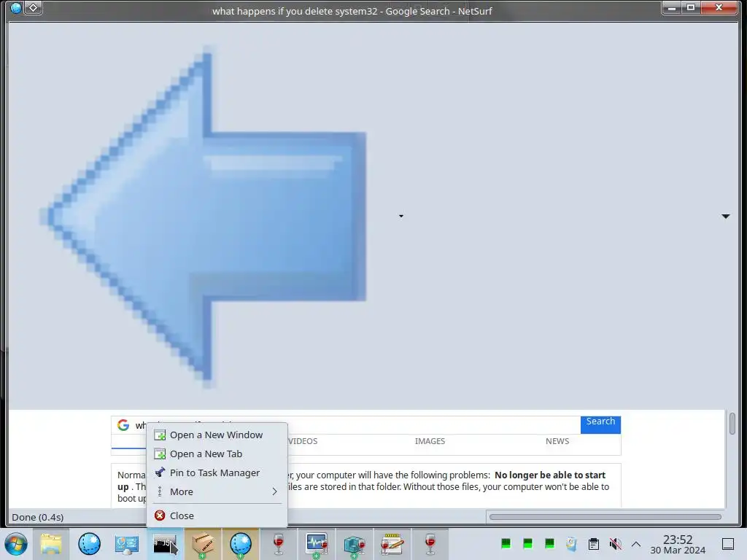
Task: Choose Close from the taskbar context menu
Action: pyautogui.click(x=217, y=516)
